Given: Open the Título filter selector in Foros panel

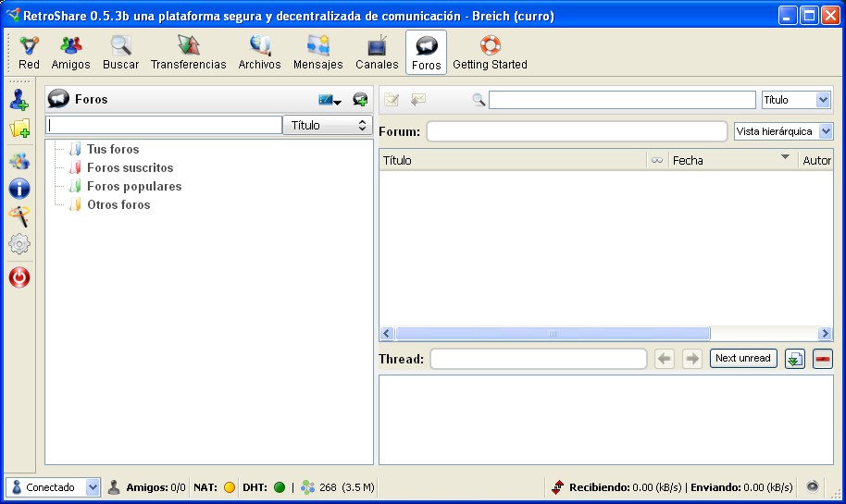Looking at the screenshot, I should 328,125.
